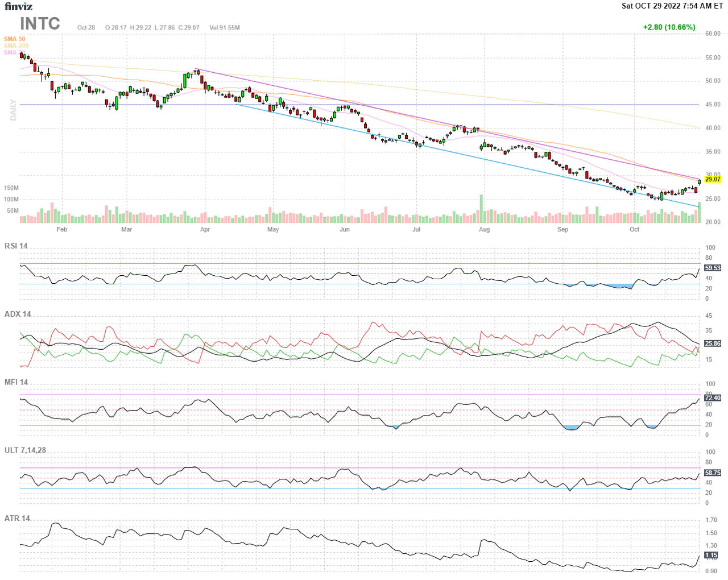Click the yellow 29.07 last price tag

click(x=713, y=179)
